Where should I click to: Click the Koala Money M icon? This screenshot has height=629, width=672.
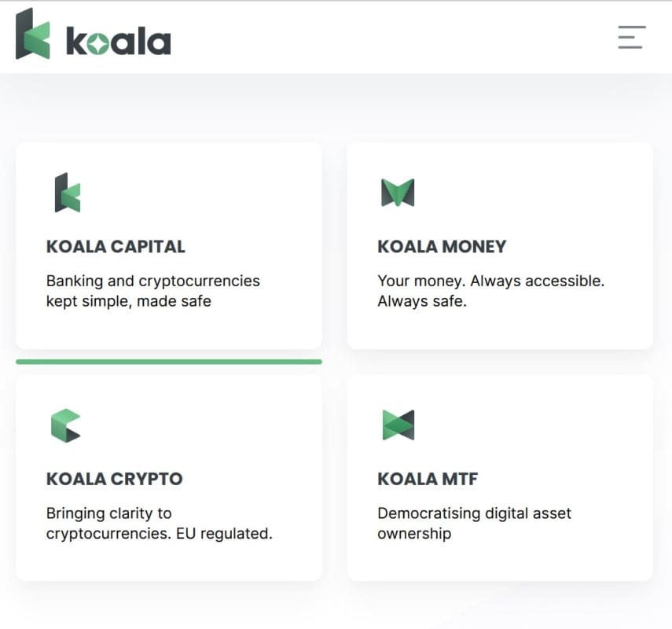pyautogui.click(x=398, y=193)
